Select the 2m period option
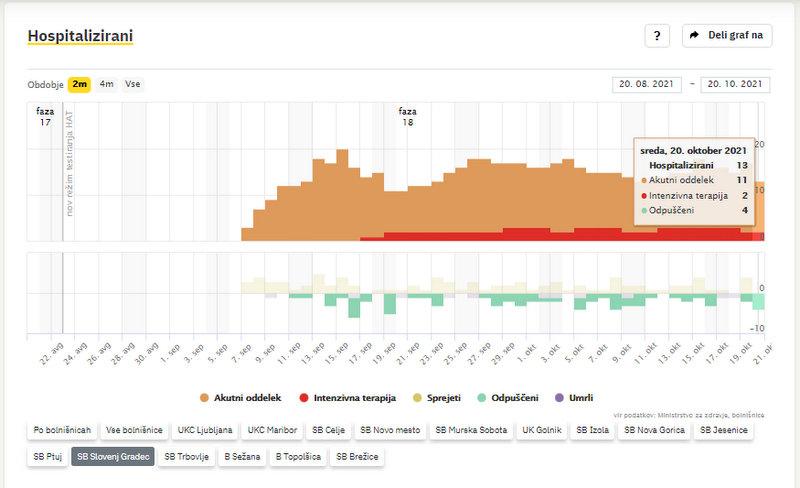Image resolution: width=800 pixels, height=488 pixels. pyautogui.click(x=80, y=84)
